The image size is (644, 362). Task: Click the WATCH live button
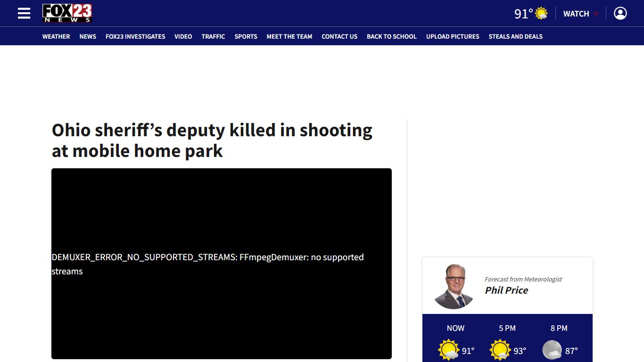point(580,14)
